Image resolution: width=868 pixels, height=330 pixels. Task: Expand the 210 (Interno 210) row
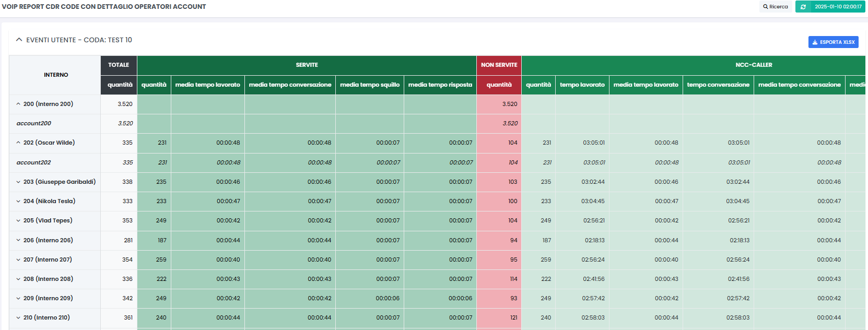[x=18, y=317]
